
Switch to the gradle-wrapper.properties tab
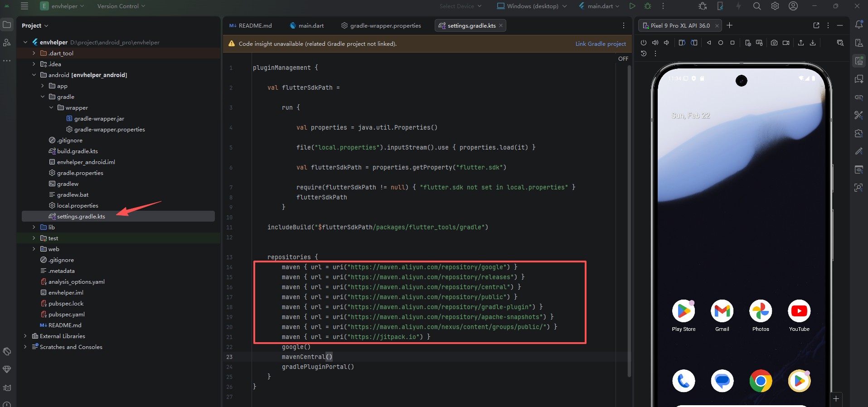click(x=381, y=25)
